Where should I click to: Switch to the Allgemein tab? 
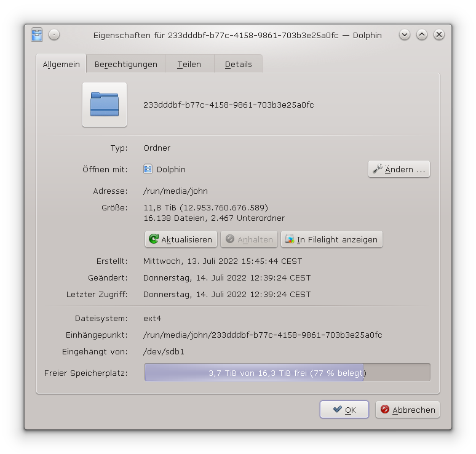click(x=61, y=64)
